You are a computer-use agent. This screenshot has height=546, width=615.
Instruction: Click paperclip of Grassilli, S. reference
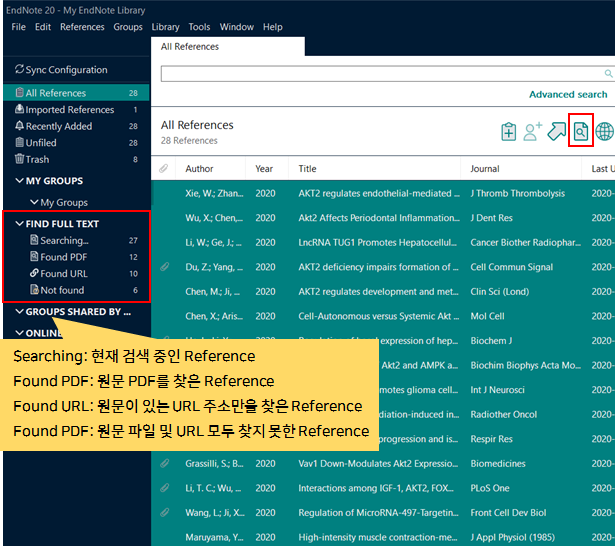164,464
